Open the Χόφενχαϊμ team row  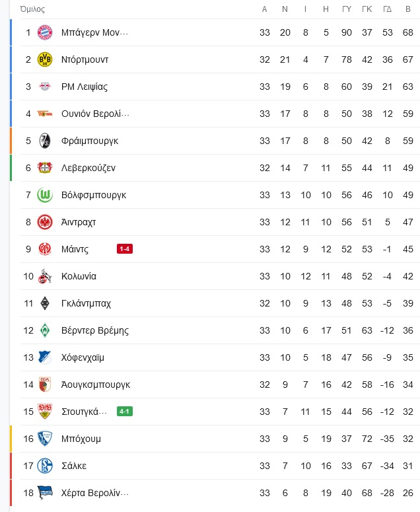point(215,357)
